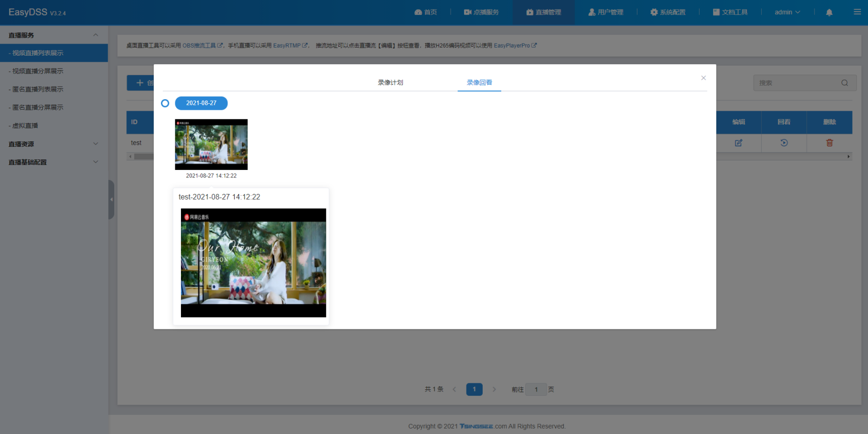
Task: Click the large preview video image
Action: point(253,263)
